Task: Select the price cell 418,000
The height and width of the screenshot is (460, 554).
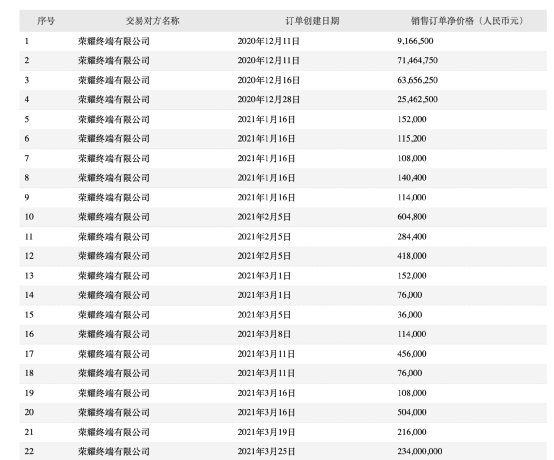Action: 412,256
